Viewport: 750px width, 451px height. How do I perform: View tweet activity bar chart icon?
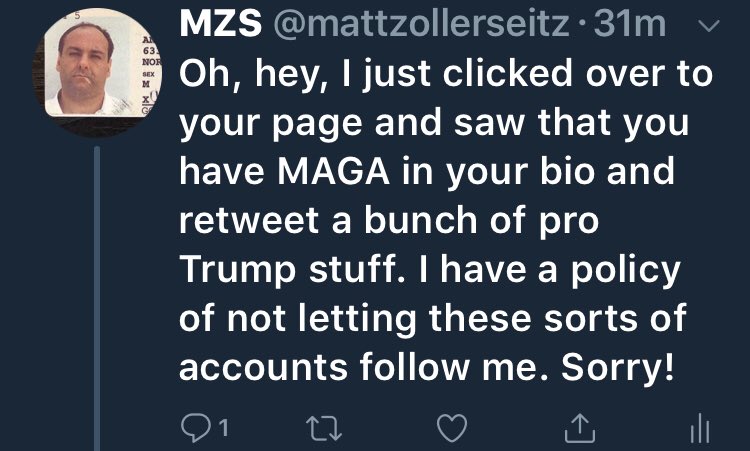click(x=700, y=430)
